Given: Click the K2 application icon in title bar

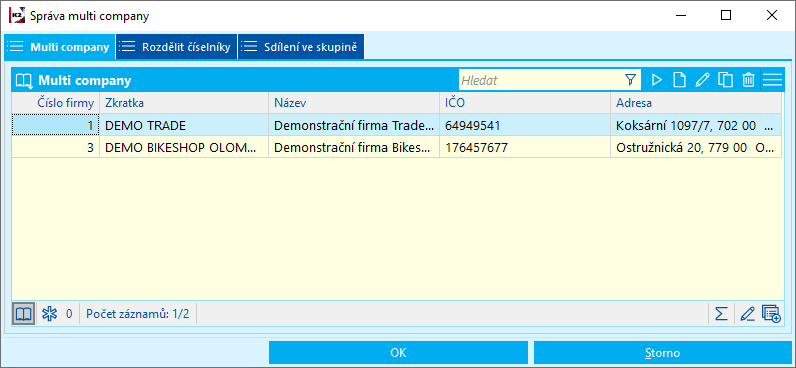Looking at the screenshot, I should [17, 15].
